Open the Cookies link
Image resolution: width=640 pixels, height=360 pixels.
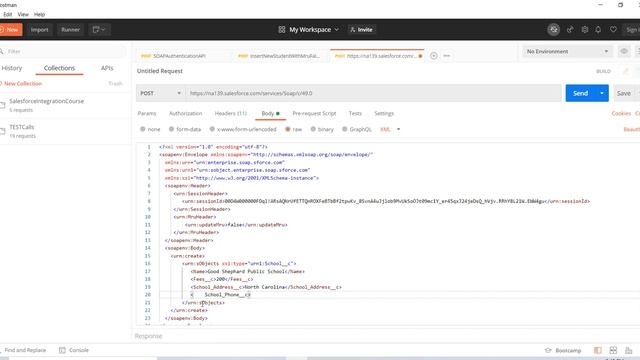point(621,113)
